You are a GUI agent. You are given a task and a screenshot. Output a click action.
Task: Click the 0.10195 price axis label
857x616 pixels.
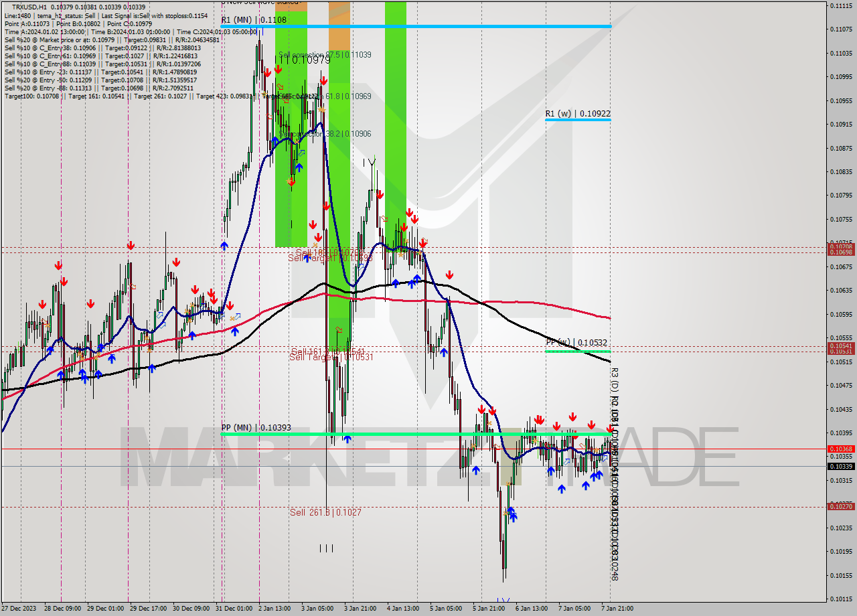pos(840,551)
